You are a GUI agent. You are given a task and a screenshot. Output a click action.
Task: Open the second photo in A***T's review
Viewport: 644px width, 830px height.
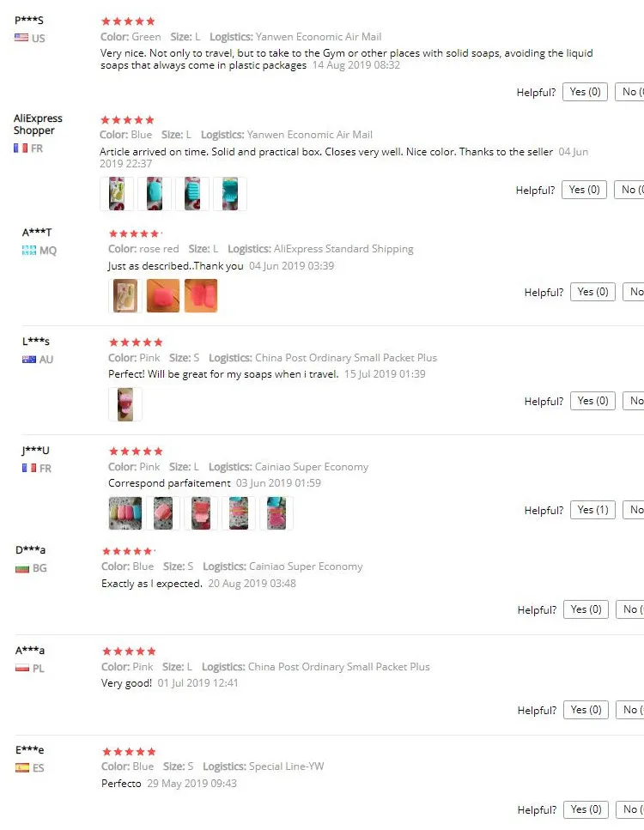pos(163,296)
